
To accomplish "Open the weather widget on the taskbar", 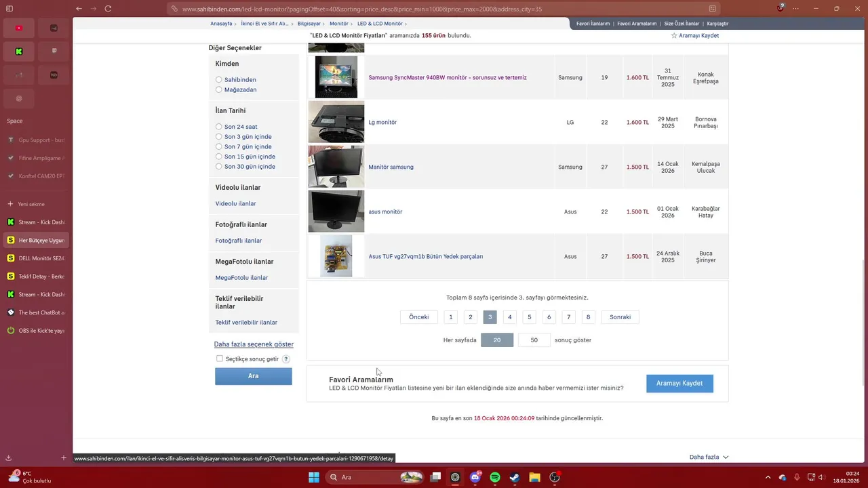I will (28, 477).
